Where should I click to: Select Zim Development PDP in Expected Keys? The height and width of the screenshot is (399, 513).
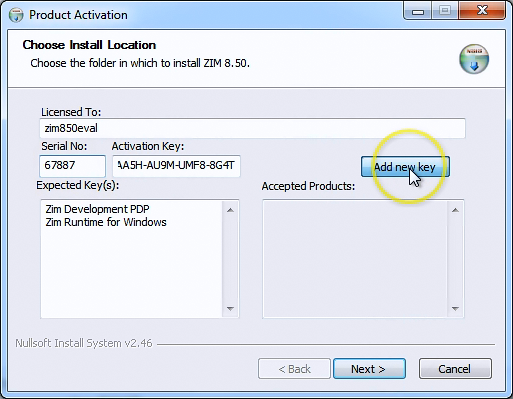[97, 209]
